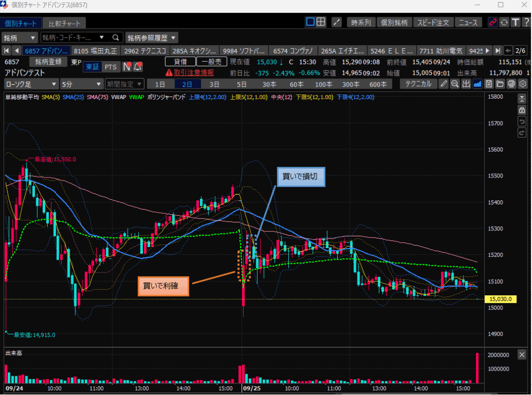Click the magnifier zoom icon
Screen dimensions: 532x395
pos(455,84)
